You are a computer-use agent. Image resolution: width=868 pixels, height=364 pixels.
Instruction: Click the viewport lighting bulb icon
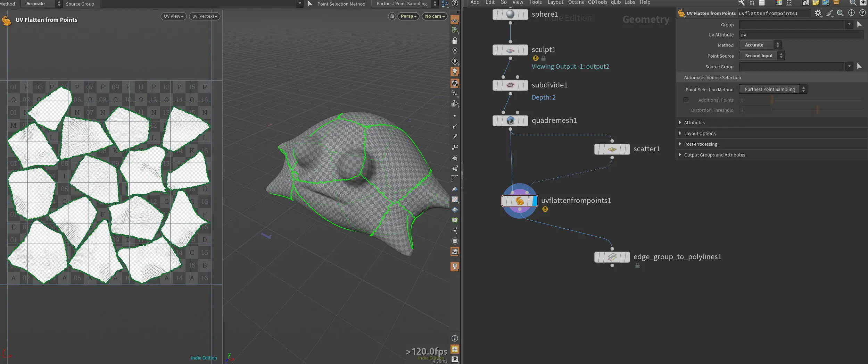click(455, 71)
